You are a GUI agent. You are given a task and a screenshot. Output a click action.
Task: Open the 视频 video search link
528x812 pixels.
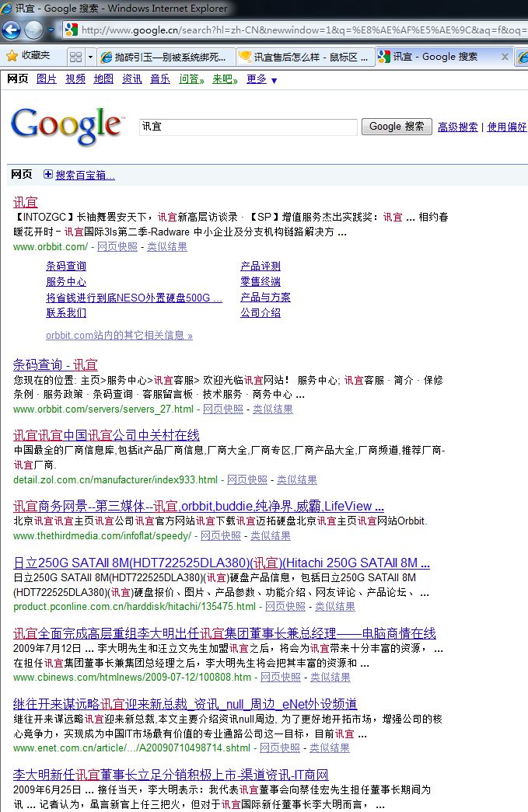(75, 78)
